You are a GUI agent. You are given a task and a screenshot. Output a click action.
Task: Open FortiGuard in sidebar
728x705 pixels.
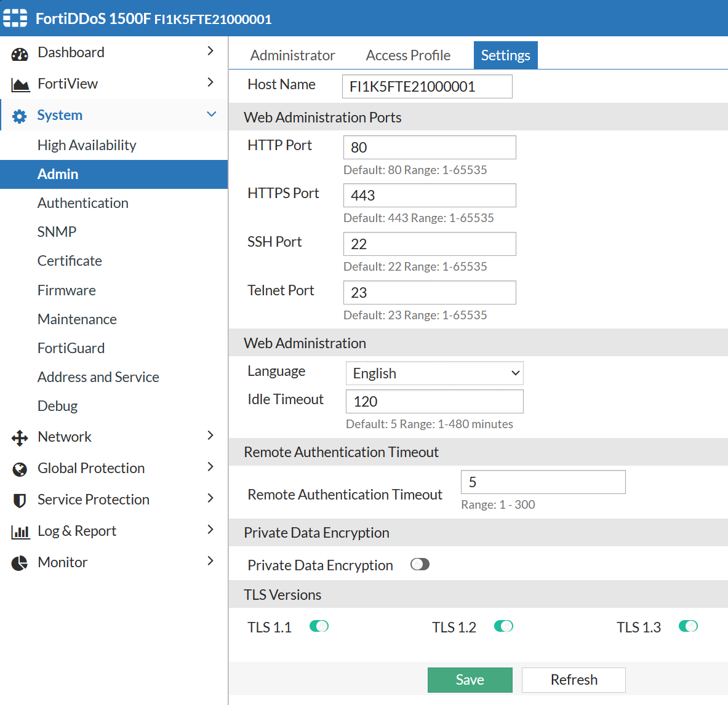coord(71,348)
